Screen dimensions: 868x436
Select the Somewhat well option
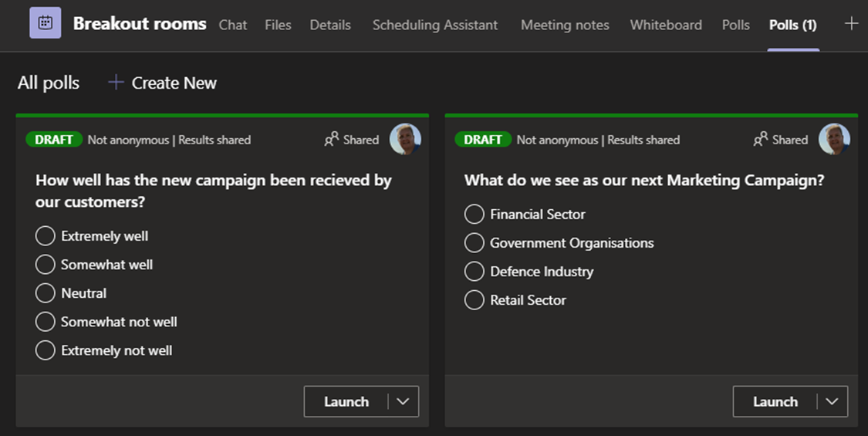pos(46,265)
